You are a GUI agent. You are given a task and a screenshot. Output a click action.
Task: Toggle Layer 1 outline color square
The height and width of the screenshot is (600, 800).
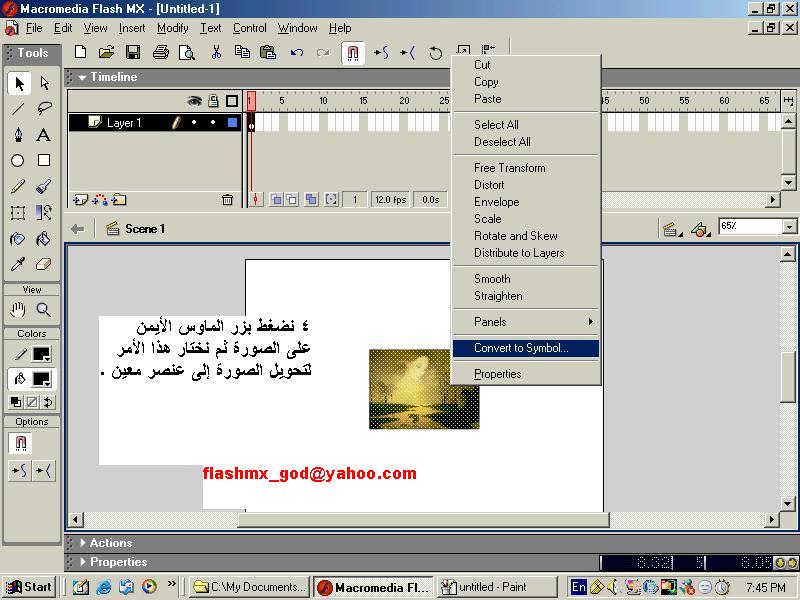(233, 122)
